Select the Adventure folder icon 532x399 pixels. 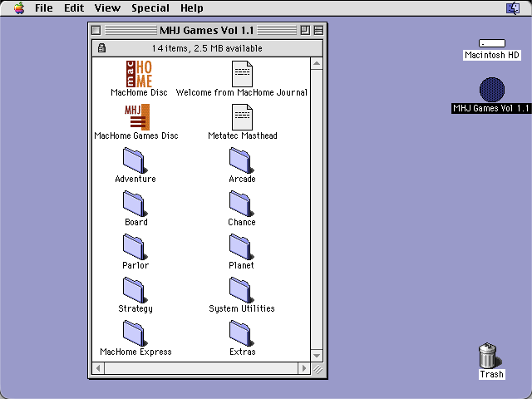pyautogui.click(x=135, y=160)
